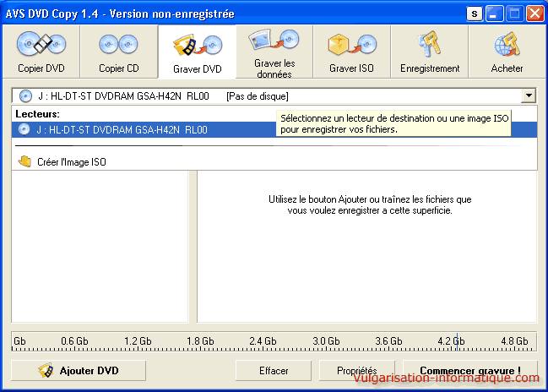Click the blue capacity marker on size ruler
The height and width of the screenshot is (392, 548).
[457, 341]
